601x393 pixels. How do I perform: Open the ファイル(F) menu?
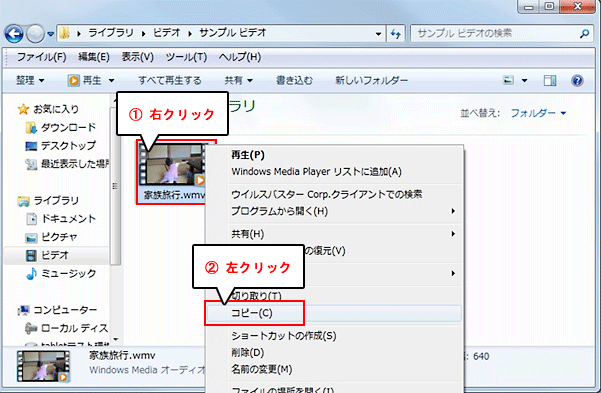(x=41, y=57)
